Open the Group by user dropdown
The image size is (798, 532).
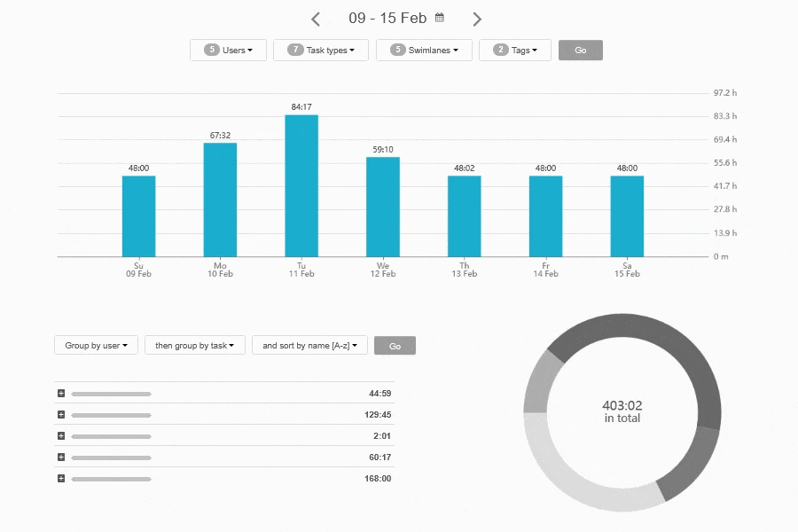click(x=95, y=345)
